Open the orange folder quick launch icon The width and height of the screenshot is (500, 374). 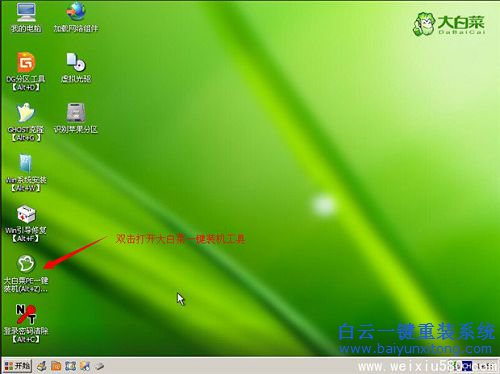[56, 366]
